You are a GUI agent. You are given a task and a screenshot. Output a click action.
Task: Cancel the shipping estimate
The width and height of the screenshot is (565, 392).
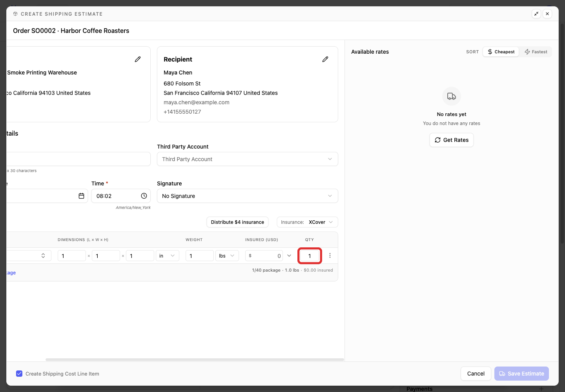[476, 374]
